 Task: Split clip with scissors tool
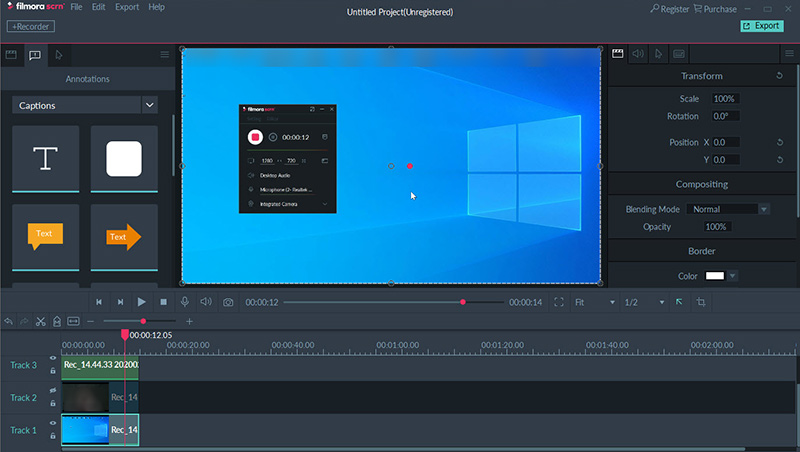pyautogui.click(x=40, y=321)
